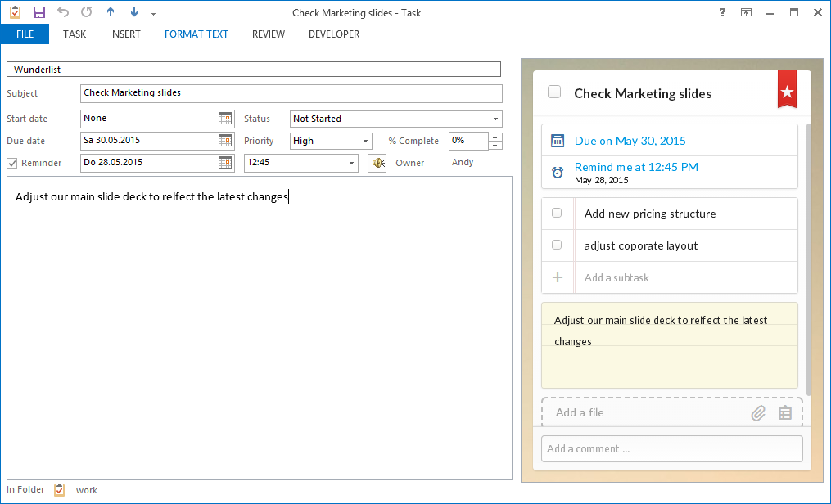This screenshot has width=831, height=504.
Task: Open the Start date calendar picker
Action: click(x=224, y=118)
